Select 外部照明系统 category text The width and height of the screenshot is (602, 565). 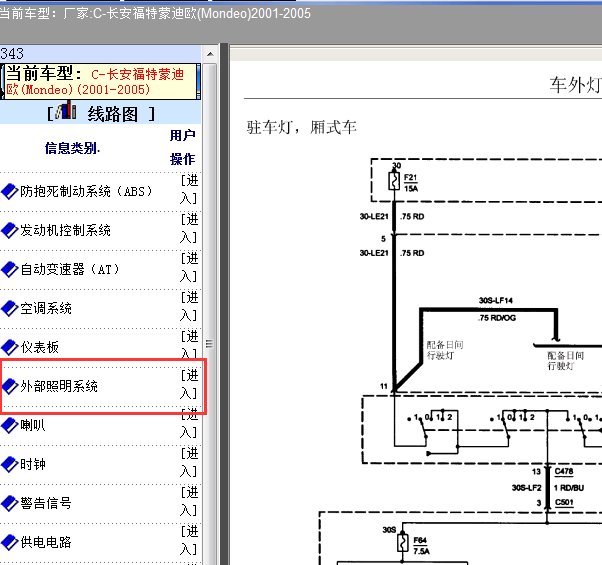(59, 386)
